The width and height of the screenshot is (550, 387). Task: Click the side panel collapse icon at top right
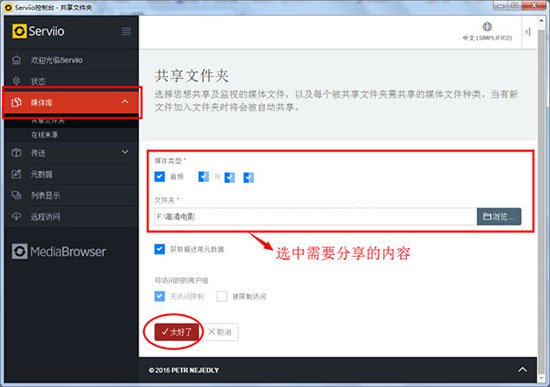[x=528, y=32]
